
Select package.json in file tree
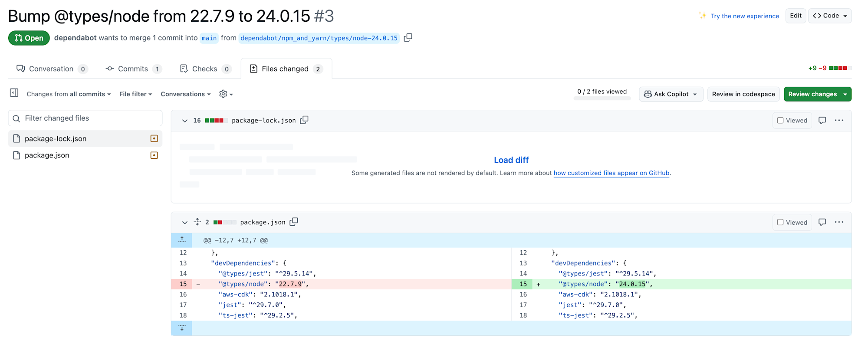pos(85,155)
